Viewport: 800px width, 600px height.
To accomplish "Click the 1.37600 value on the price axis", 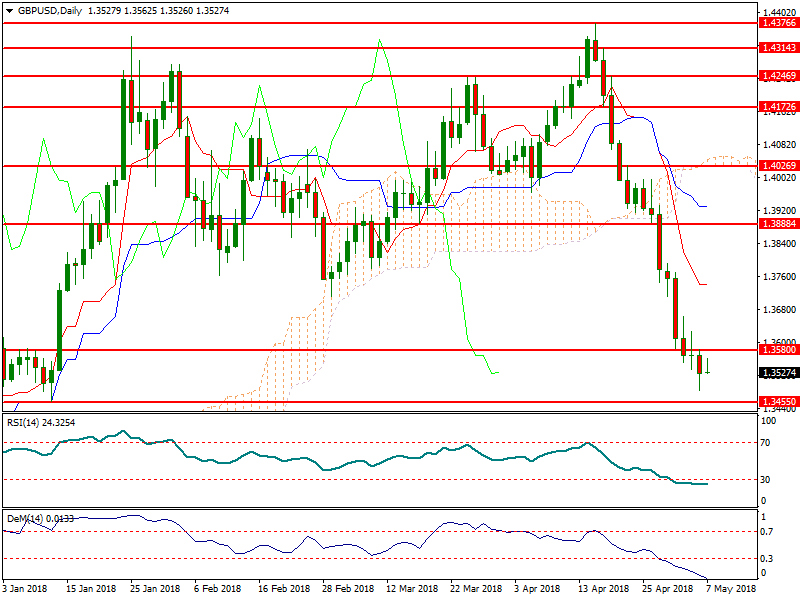I will 778,277.
